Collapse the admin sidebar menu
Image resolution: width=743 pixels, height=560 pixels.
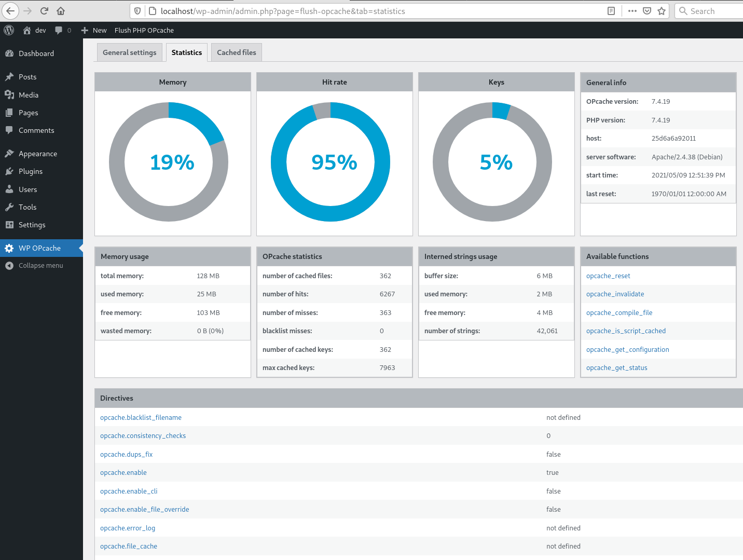42,265
